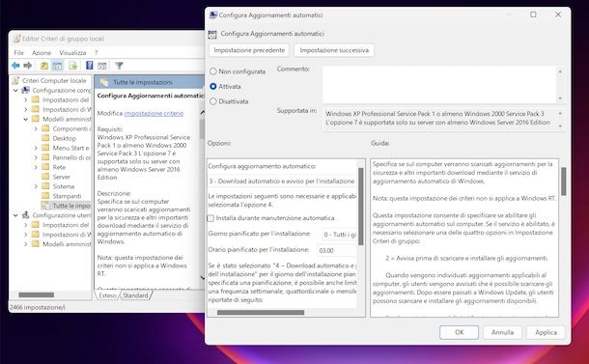Click the Configurazione computer node icon
Screen dimensions: 589x364
(25, 90)
